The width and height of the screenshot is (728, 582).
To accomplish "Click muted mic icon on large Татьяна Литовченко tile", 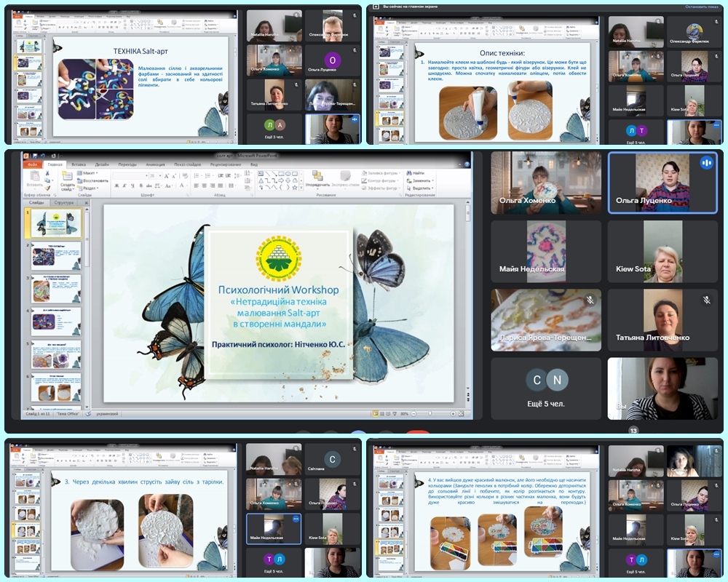I will (706, 300).
